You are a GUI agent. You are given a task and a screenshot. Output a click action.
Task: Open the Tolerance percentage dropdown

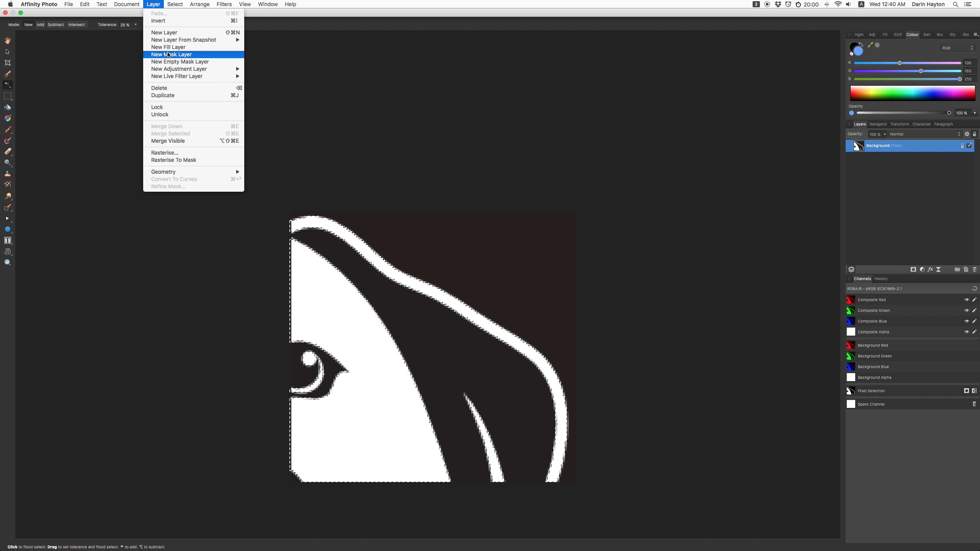click(136, 24)
